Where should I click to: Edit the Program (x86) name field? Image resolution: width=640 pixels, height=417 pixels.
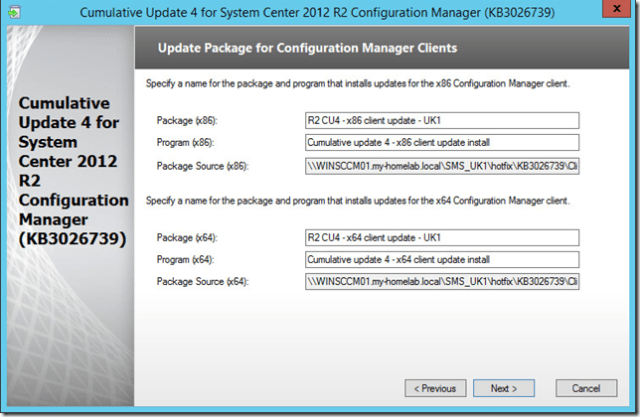pos(442,142)
